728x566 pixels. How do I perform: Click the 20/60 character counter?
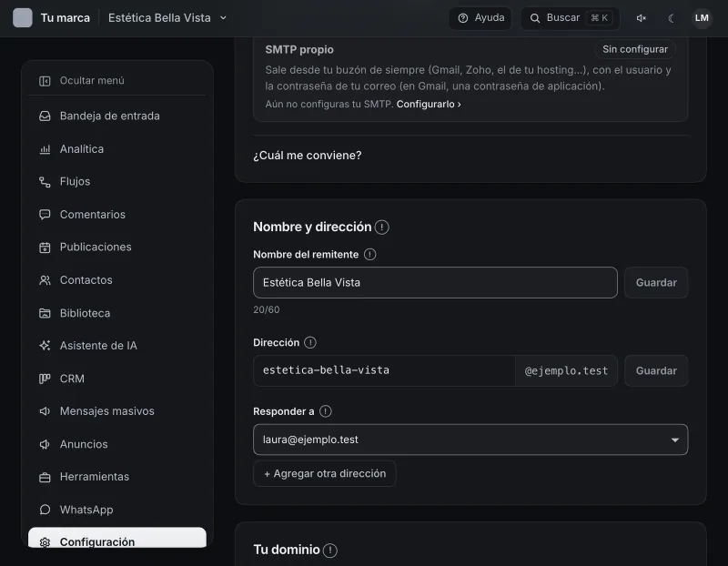tap(267, 309)
